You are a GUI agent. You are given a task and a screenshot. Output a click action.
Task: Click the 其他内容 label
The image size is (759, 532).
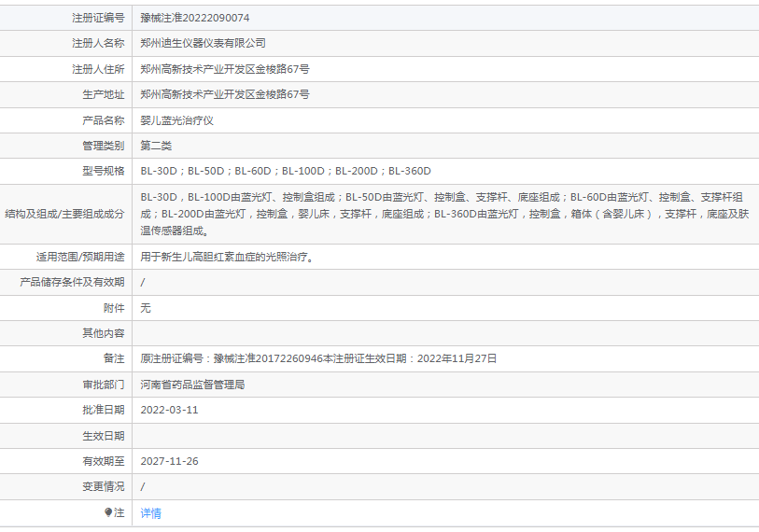(103, 333)
